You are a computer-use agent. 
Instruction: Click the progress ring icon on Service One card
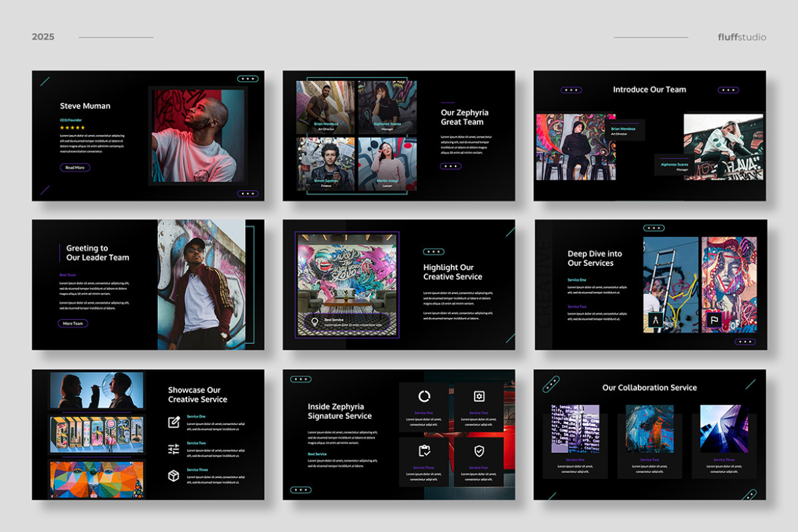click(x=424, y=396)
